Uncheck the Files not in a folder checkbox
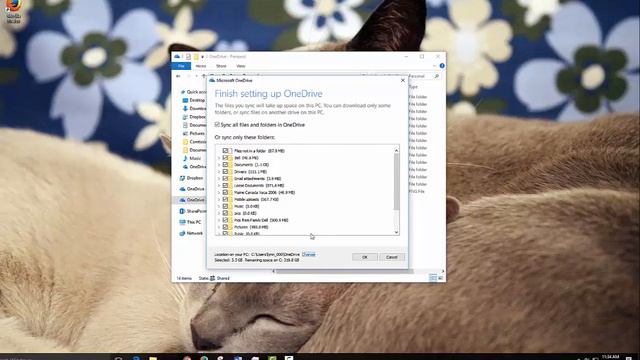This screenshot has width=640, height=360. 225,151
